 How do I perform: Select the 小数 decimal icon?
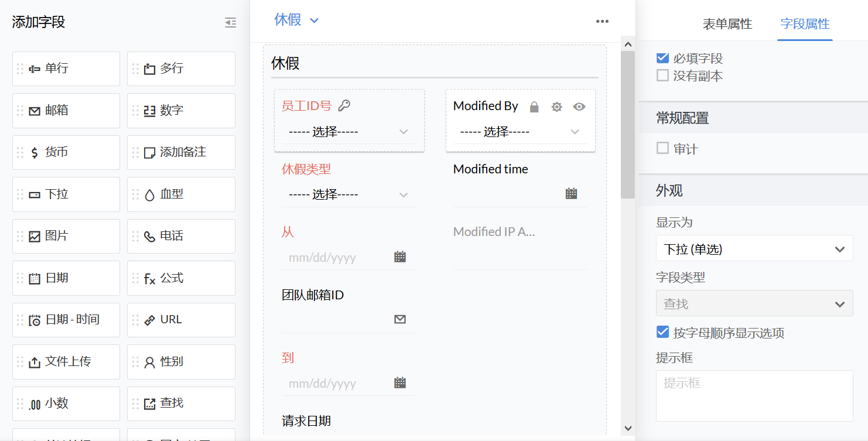[35, 404]
